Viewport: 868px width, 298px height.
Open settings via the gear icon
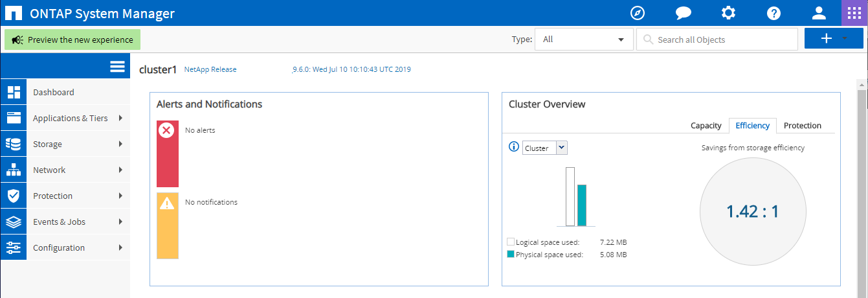point(728,13)
